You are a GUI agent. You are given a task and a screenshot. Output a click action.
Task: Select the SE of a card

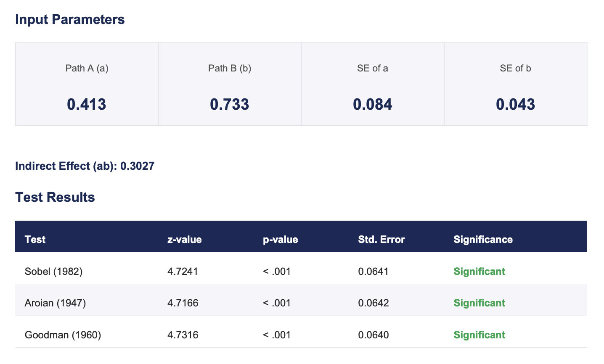point(372,84)
